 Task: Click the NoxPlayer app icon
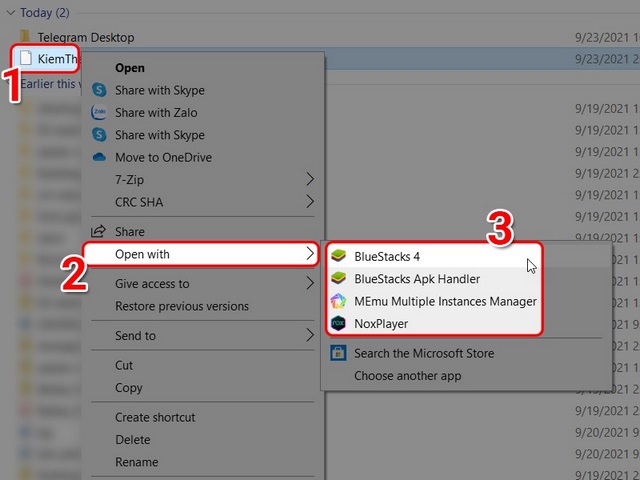[339, 323]
